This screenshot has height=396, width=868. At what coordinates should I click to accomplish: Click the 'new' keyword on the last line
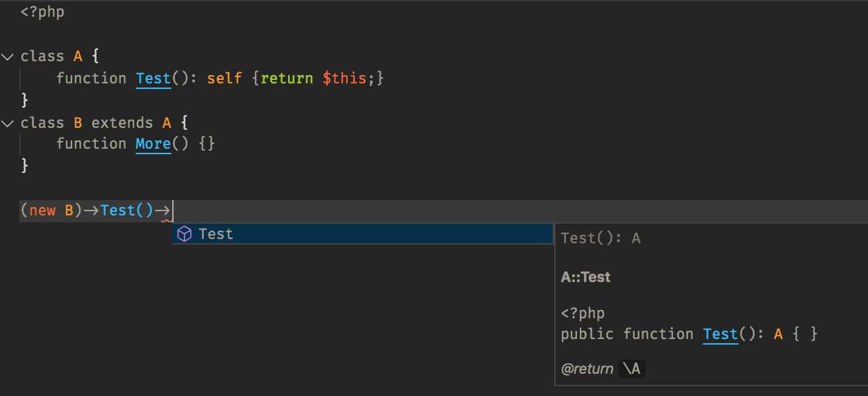coord(42,211)
